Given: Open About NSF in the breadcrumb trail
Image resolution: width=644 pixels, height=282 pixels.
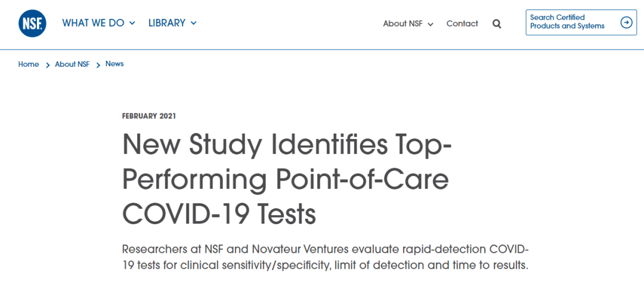Looking at the screenshot, I should pyautogui.click(x=72, y=64).
